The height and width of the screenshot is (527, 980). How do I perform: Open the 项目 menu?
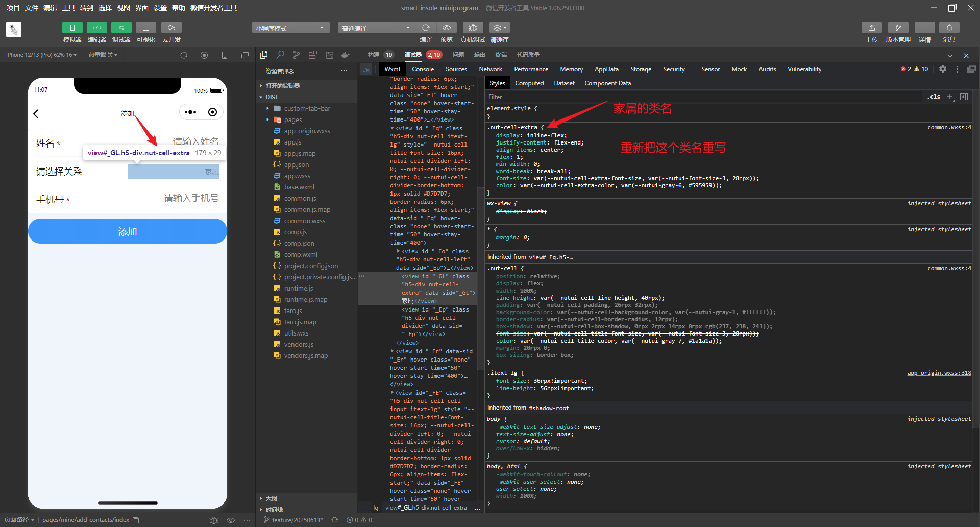(13, 8)
